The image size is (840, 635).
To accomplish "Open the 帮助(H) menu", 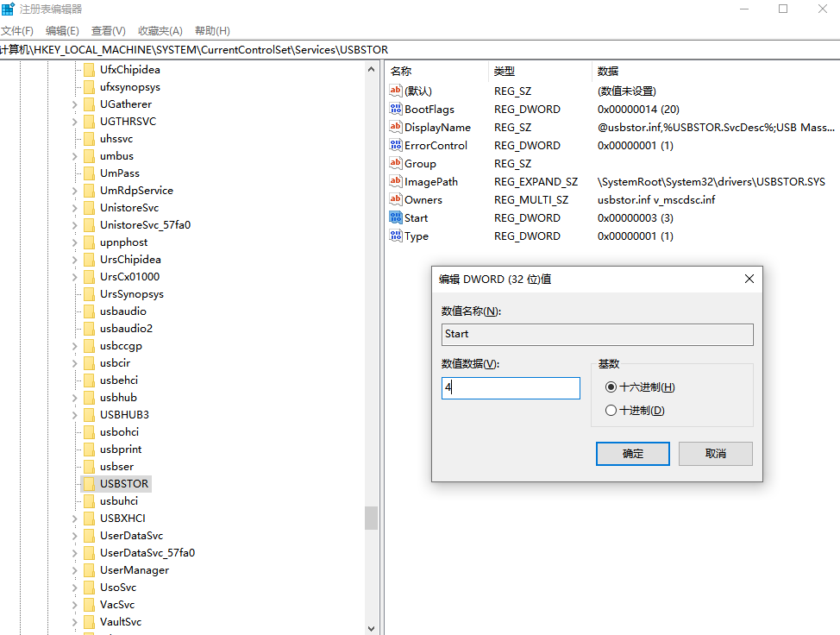I will pos(213,30).
